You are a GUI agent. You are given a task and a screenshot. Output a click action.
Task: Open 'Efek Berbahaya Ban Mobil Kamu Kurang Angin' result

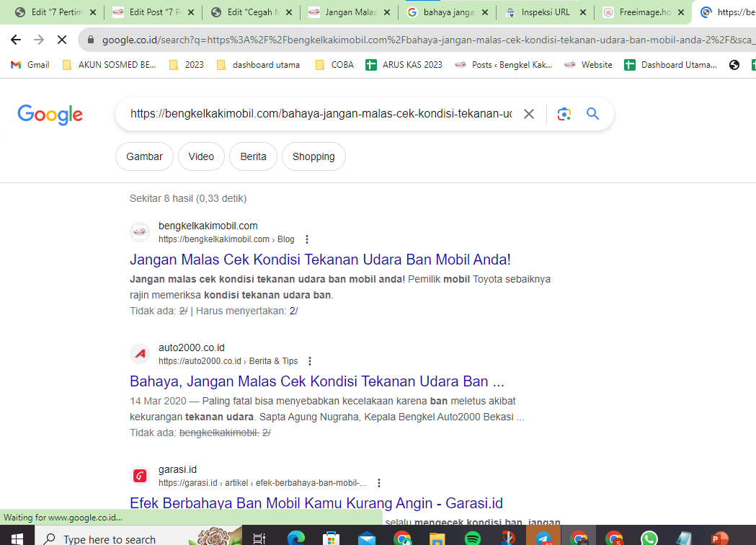(316, 503)
